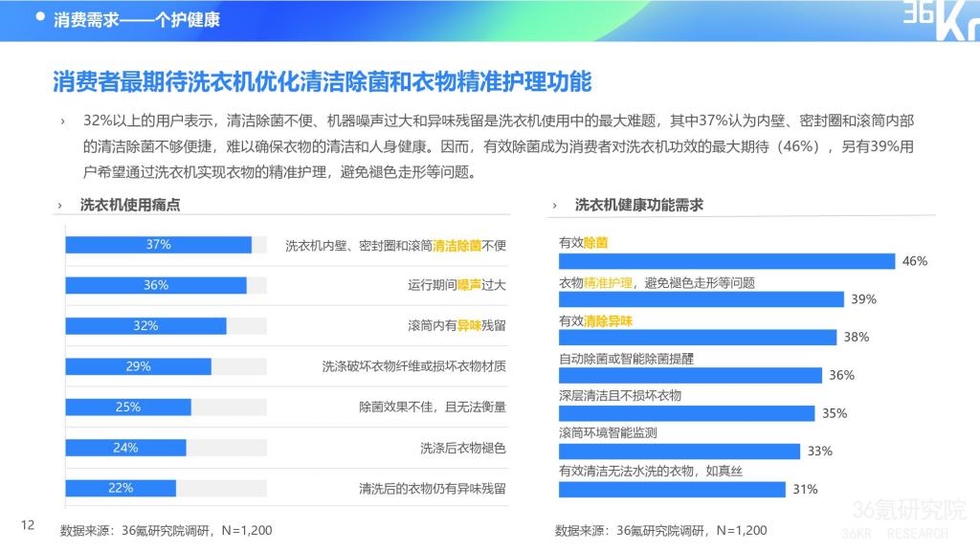Select the header text 消费需求——个护健康
This screenshot has width=980, height=551.
[137, 18]
